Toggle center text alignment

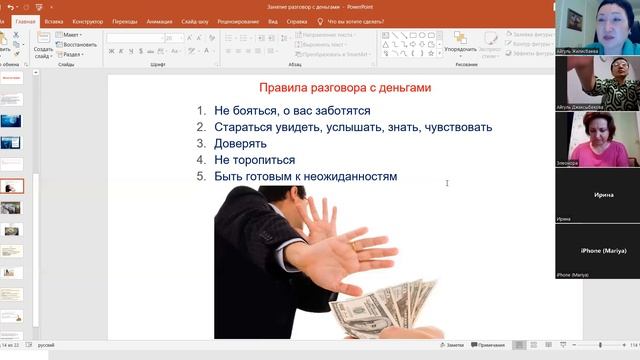point(238,51)
